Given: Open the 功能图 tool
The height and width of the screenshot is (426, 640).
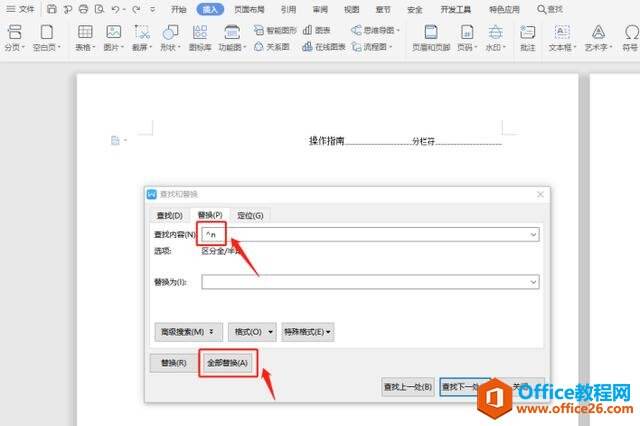Looking at the screenshot, I should point(232,38).
